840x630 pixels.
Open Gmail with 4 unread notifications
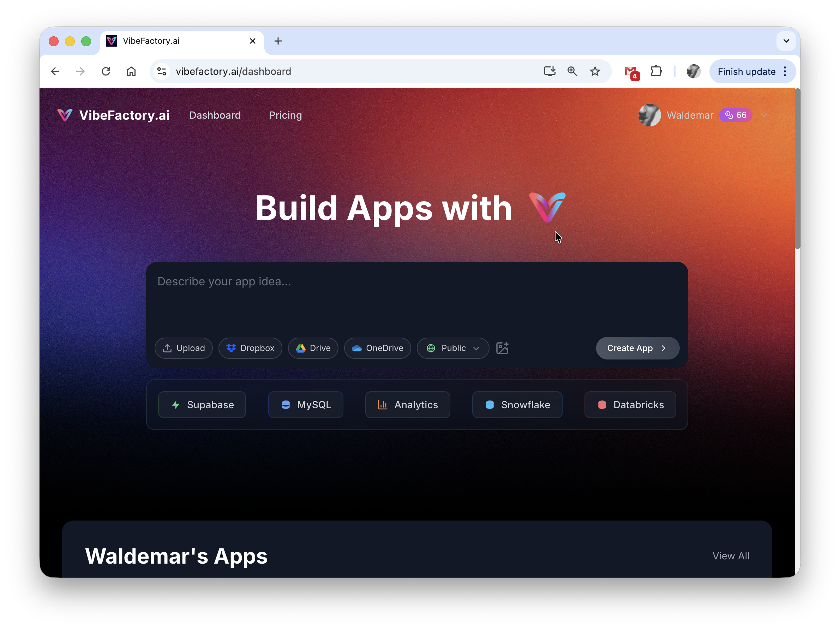pyautogui.click(x=631, y=71)
